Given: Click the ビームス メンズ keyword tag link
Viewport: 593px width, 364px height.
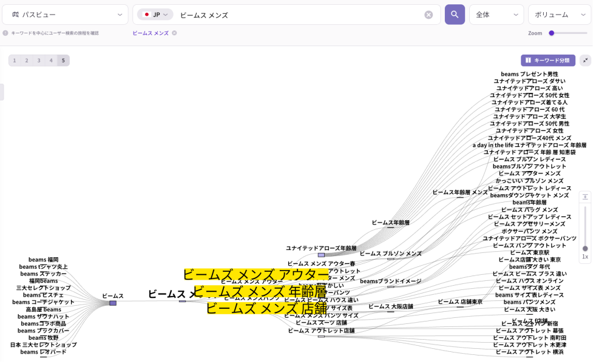Looking at the screenshot, I should pos(151,33).
